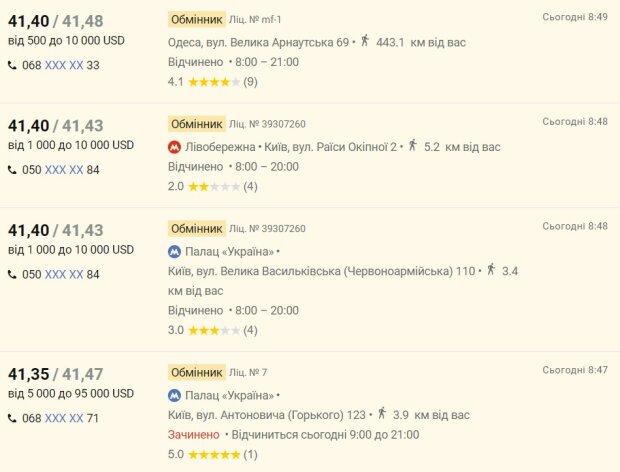Click the red metro icon for Лівобережна
The width and height of the screenshot is (620, 472).
[174, 147]
